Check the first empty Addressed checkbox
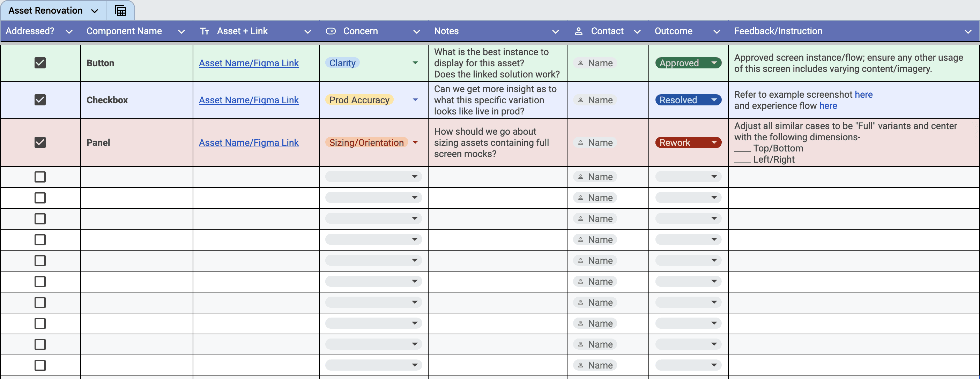The height and width of the screenshot is (379, 980). tap(40, 177)
